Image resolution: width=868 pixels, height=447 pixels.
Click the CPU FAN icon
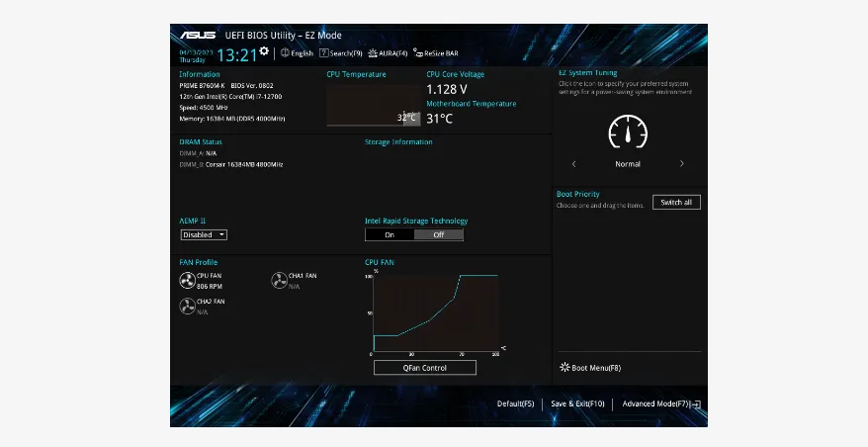point(188,280)
